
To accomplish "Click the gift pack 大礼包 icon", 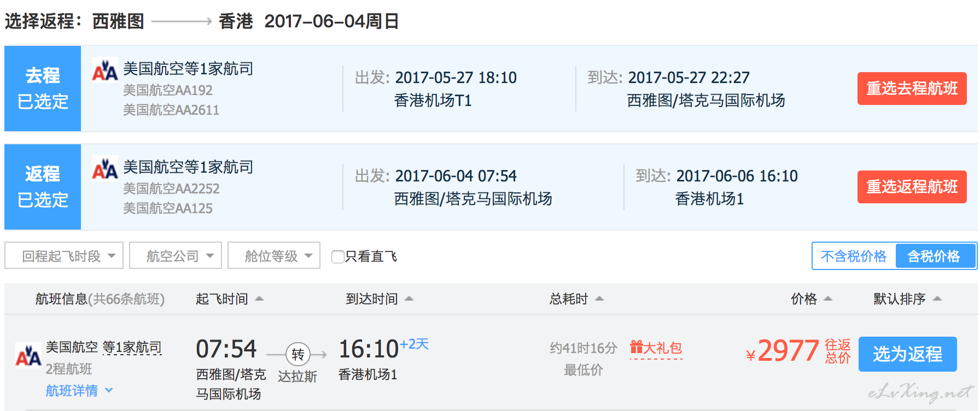I will pyautogui.click(x=637, y=347).
